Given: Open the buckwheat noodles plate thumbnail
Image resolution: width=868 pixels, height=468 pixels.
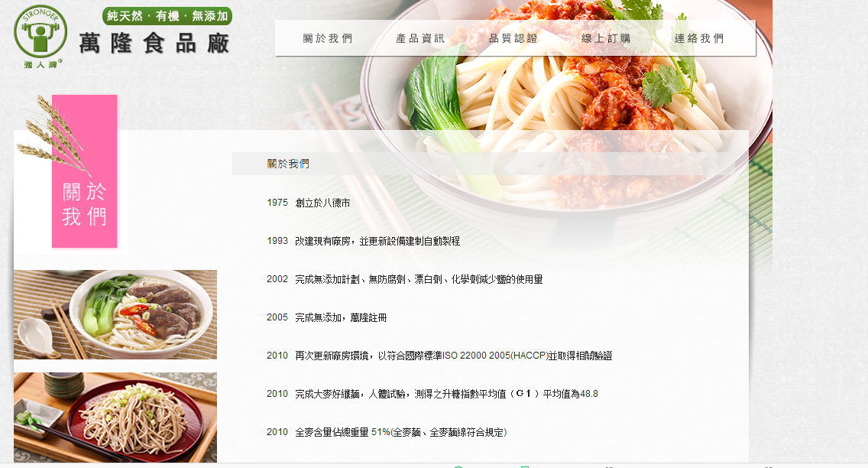Looking at the screenshot, I should coord(115,418).
